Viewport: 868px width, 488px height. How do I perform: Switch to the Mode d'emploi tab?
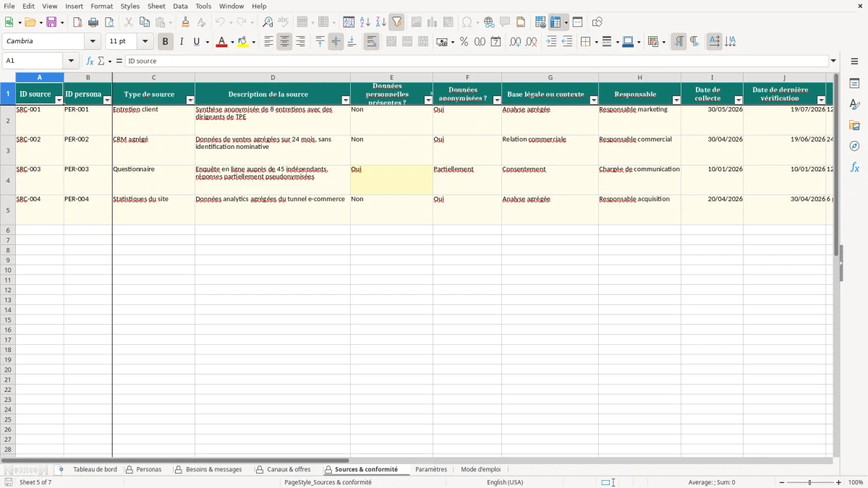[x=481, y=469]
